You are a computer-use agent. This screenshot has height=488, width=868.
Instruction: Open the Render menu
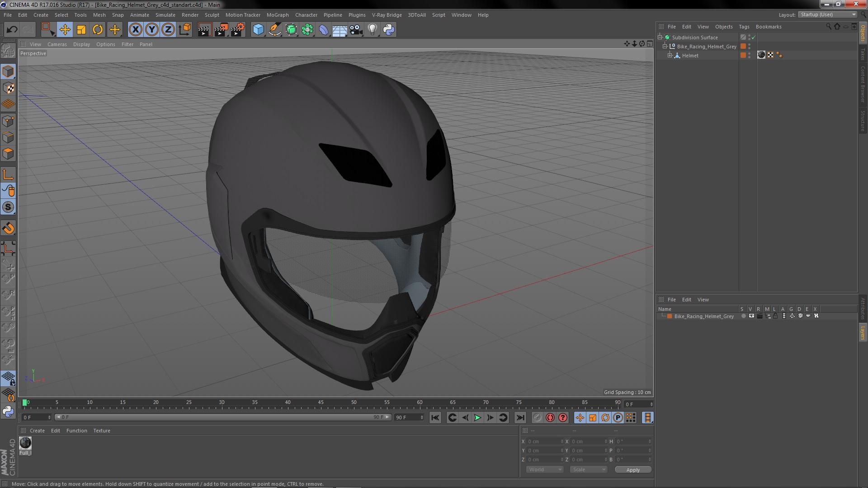[190, 14]
